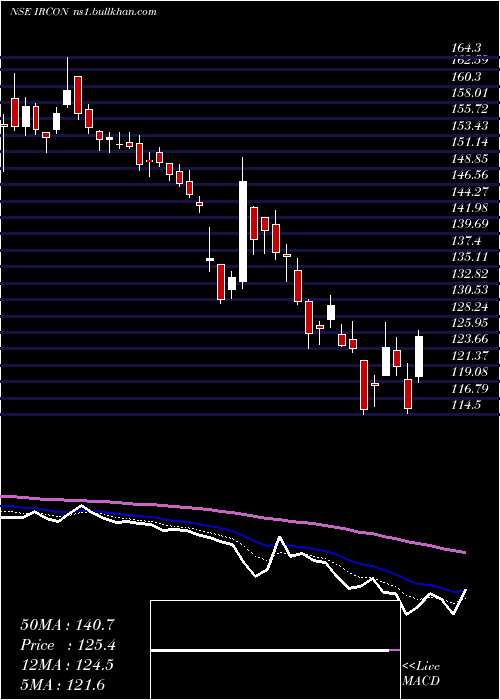Select the 146.56 price axis label
Viewport: 500px width, 700px height.
(470, 176)
